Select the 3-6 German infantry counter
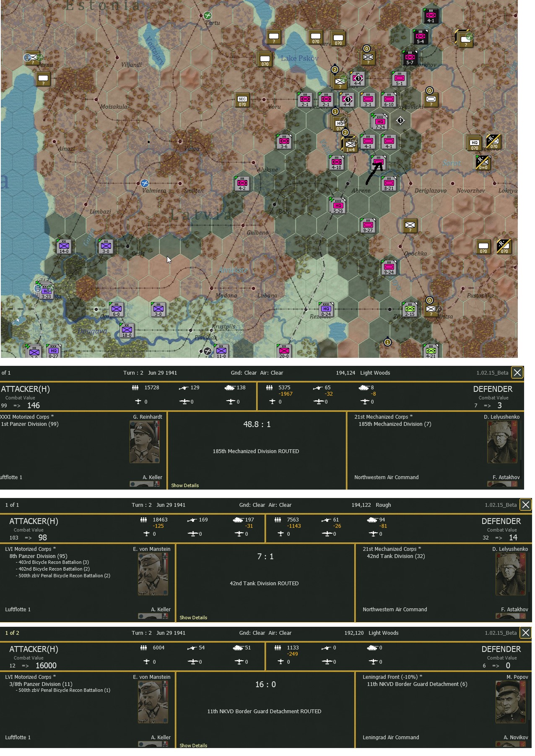The width and height of the screenshot is (535, 756). (284, 142)
